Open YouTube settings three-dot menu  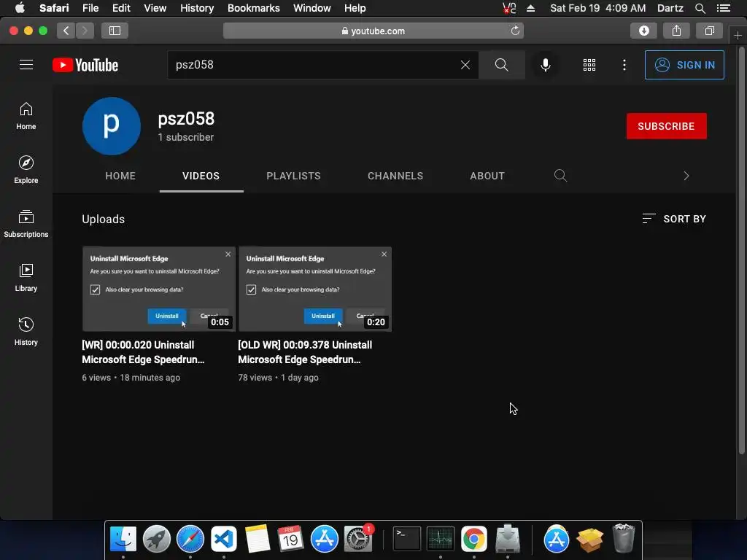624,65
